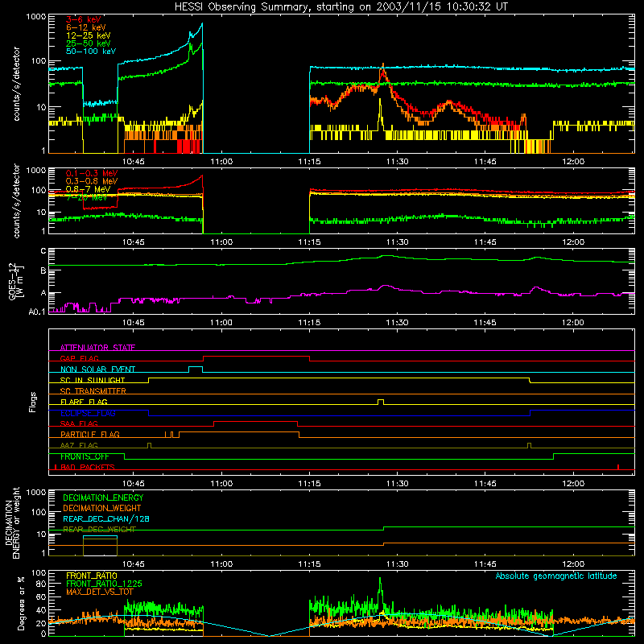Click the '0.1-0.3 MeV' legend label
This screenshot has height=644, width=644.
[x=92, y=173]
